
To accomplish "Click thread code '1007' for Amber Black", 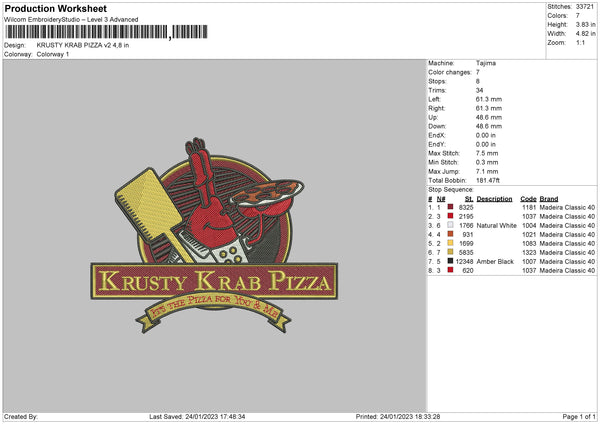I will [x=529, y=261].
